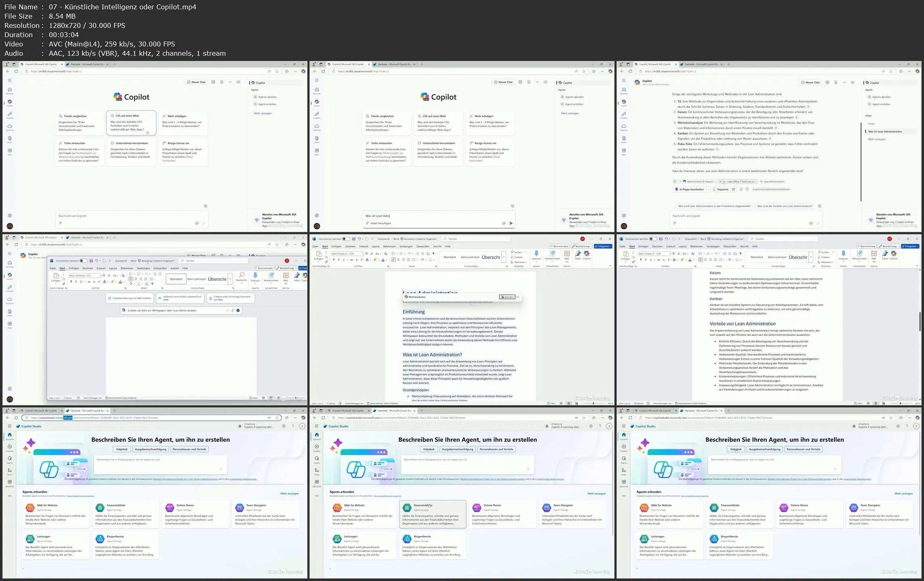Frame 8: open Bibliothek in Copilot Studio sidebar
The image size is (924, 581).
tap(317, 483)
